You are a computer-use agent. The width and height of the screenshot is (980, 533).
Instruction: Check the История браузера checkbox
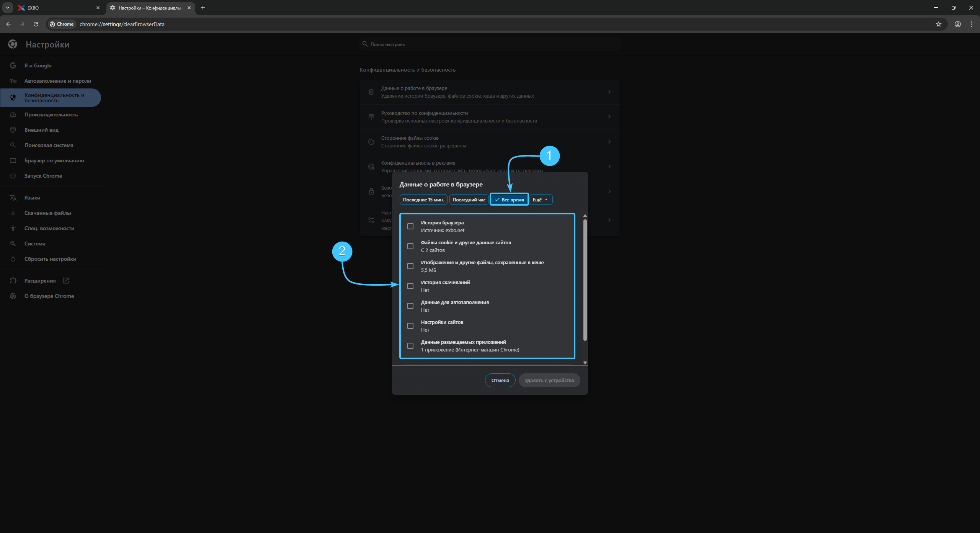(410, 226)
